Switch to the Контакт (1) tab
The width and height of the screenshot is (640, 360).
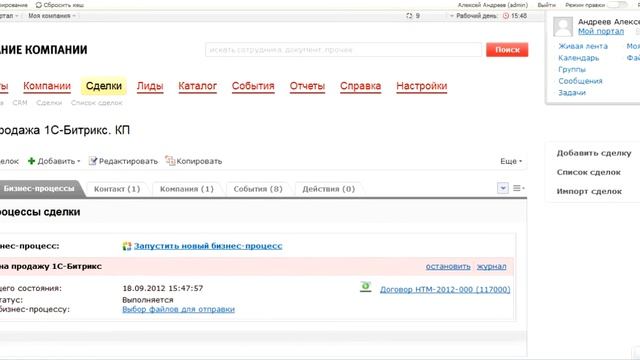pos(117,189)
